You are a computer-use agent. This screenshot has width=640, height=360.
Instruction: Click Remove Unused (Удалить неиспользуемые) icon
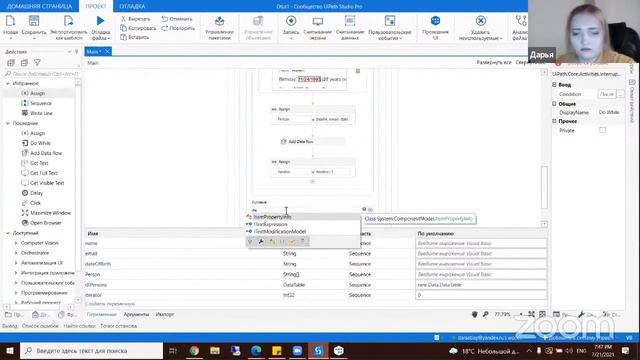coord(480,21)
